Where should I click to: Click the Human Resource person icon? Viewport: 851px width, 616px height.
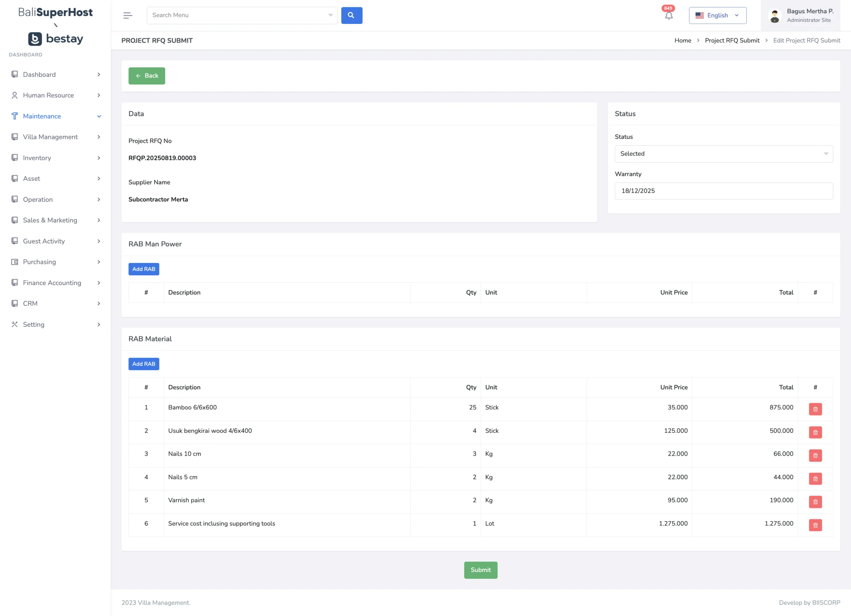coord(15,95)
